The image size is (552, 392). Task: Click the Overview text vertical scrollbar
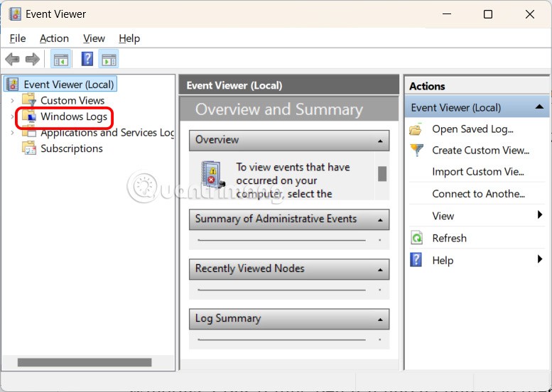[x=382, y=174]
